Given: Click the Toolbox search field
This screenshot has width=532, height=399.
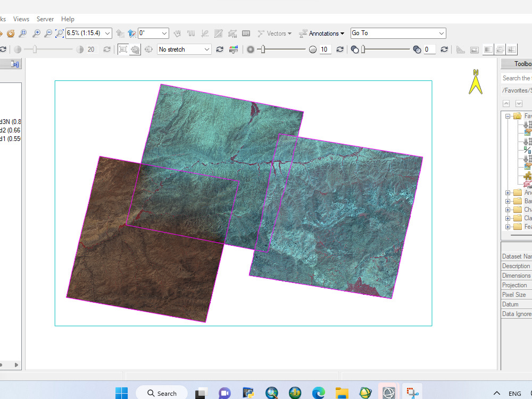Looking at the screenshot, I should tap(517, 78).
